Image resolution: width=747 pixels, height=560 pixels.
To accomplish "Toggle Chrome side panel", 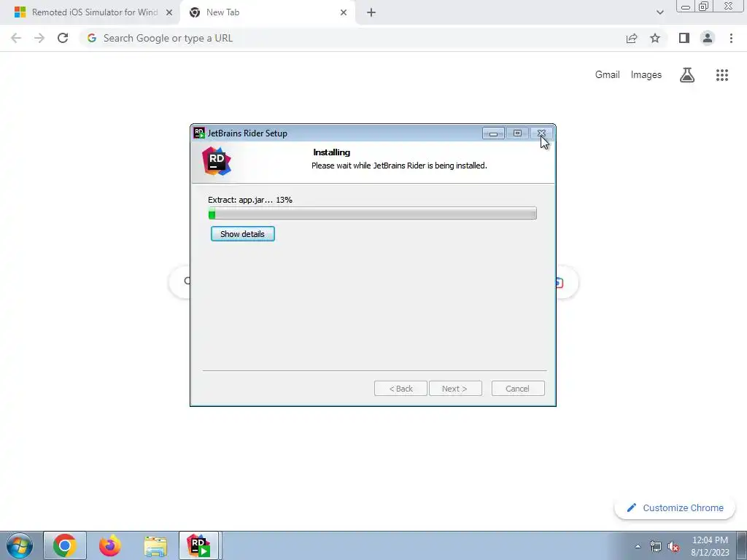I will pos(684,38).
